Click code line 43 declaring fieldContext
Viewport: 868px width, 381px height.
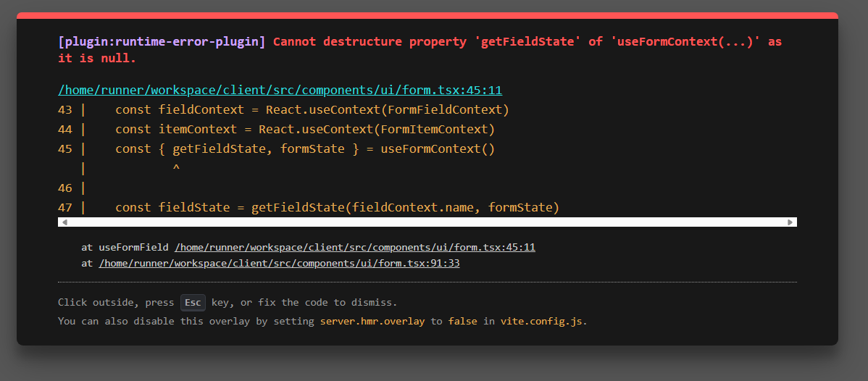tap(312, 110)
